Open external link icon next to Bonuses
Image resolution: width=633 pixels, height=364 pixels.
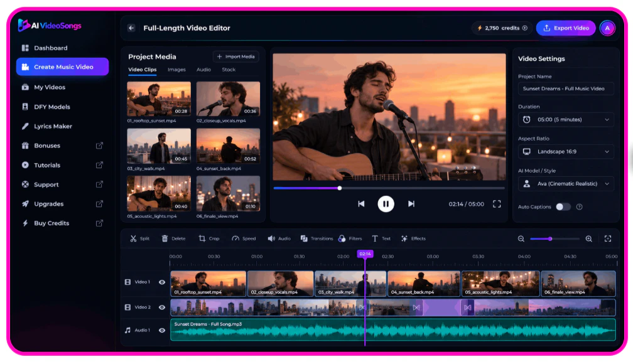[x=99, y=145]
